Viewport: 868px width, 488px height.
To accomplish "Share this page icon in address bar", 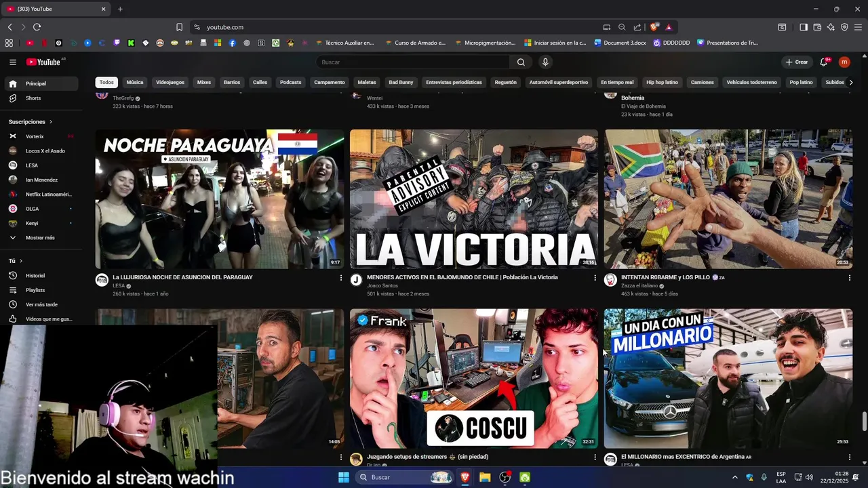I will 637,27.
